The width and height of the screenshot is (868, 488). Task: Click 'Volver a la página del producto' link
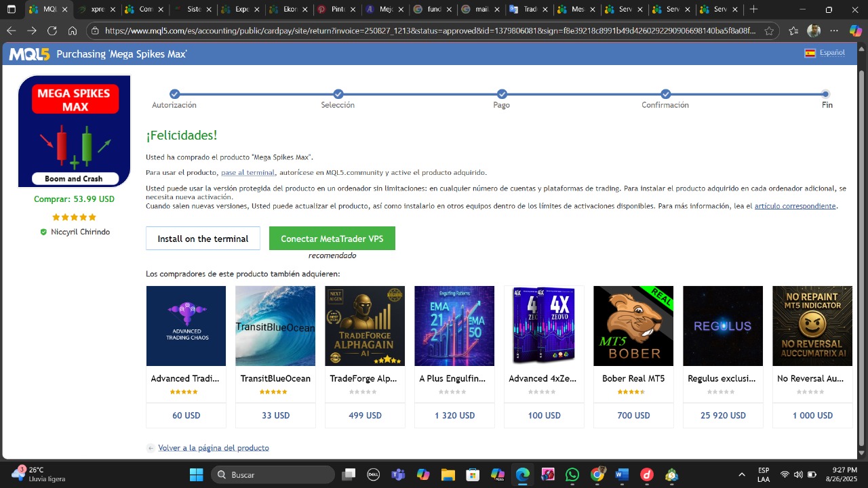point(214,448)
